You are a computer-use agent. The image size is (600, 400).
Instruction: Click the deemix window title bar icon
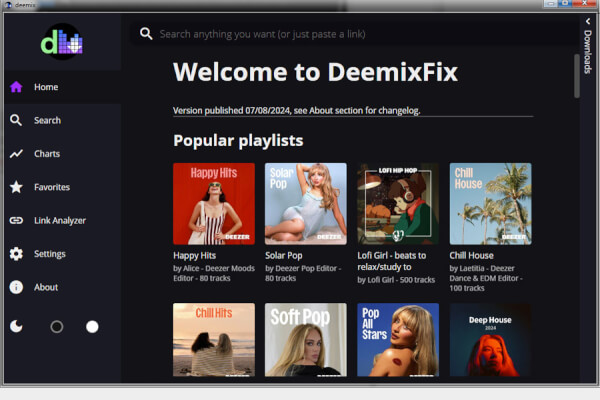(8, 5)
